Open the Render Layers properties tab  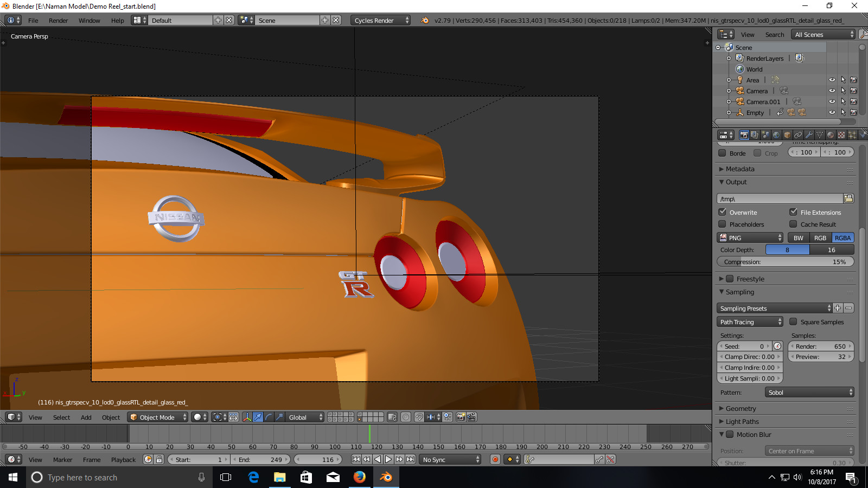[x=755, y=135]
